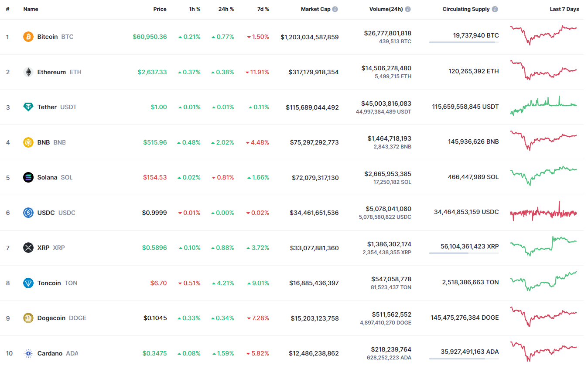Click USDC's price $0.9999
This screenshot has width=588, height=366.
coord(154,213)
